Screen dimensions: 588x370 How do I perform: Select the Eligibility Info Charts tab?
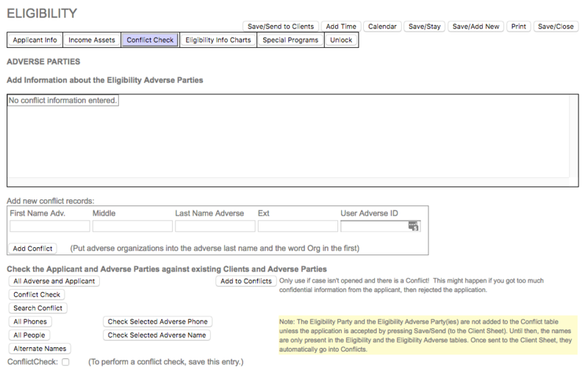[x=218, y=40]
